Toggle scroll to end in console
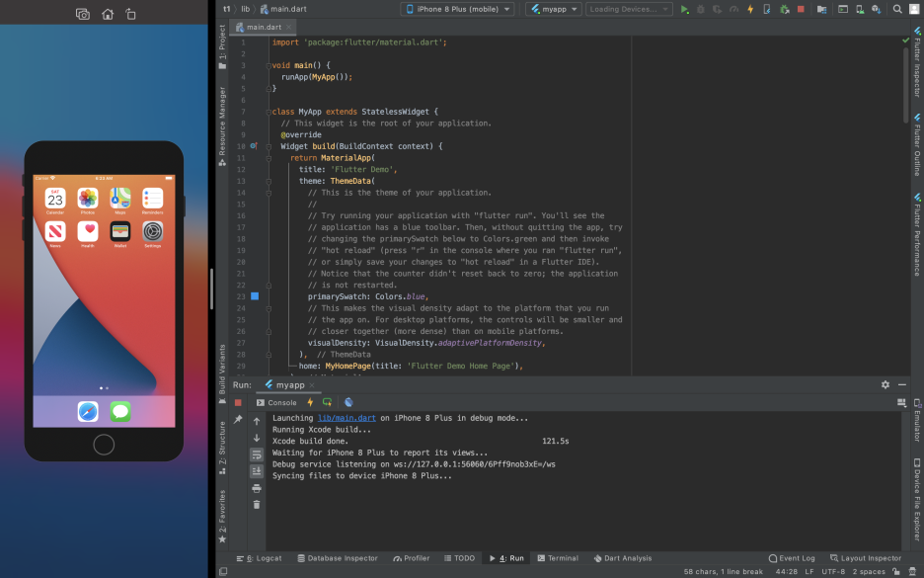 click(x=257, y=471)
